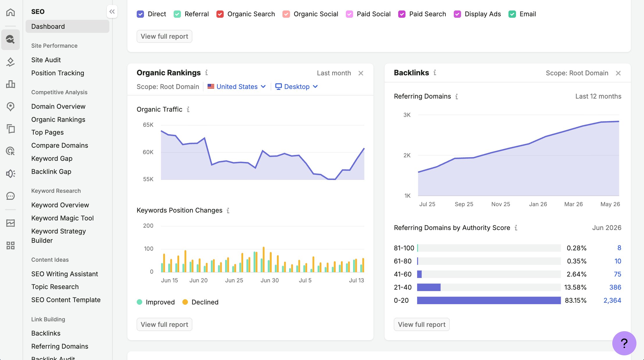Click info icon next to Keywords Position Changes
This screenshot has height=360, width=644.
tap(228, 210)
